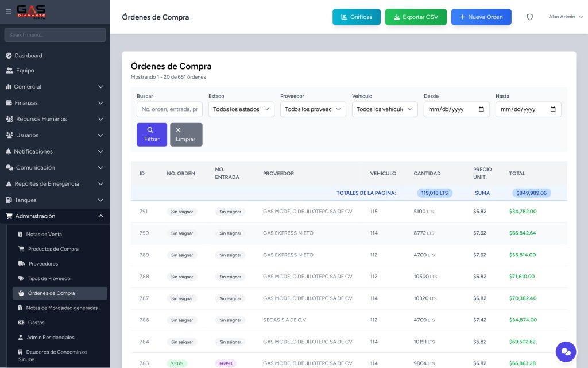Click the Gráficas button
Image resolution: width=588 pixels, height=368 pixels.
(x=356, y=17)
